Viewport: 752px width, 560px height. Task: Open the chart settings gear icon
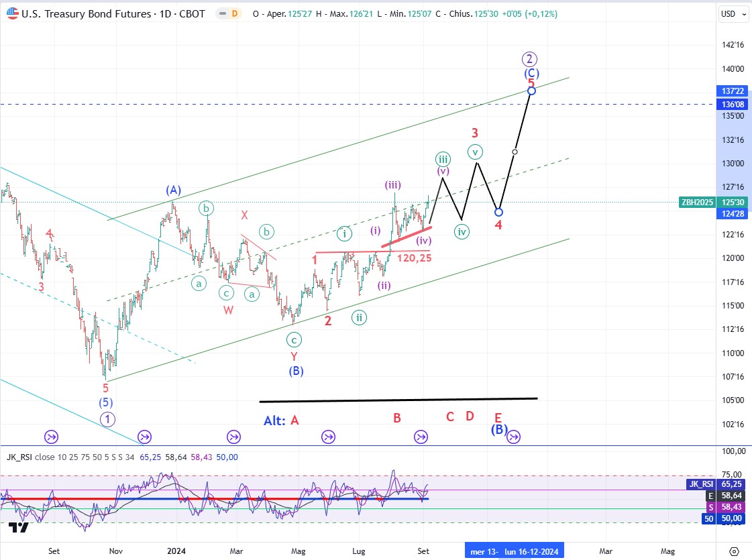click(x=734, y=551)
